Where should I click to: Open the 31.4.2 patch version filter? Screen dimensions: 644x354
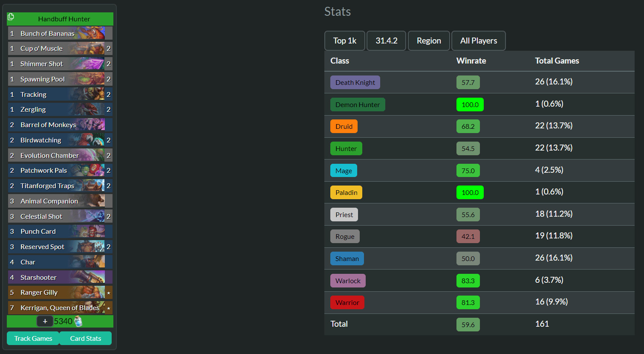tap(386, 41)
